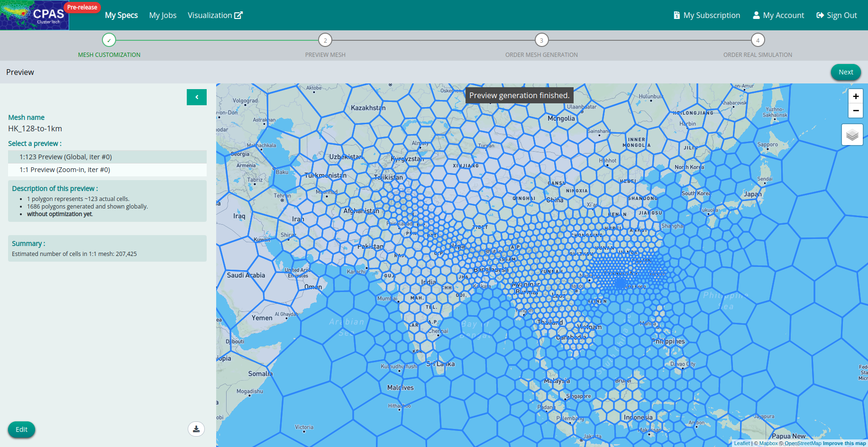Image resolution: width=868 pixels, height=447 pixels.
Task: Click the Mesh Customization step label
Action: 109,55
